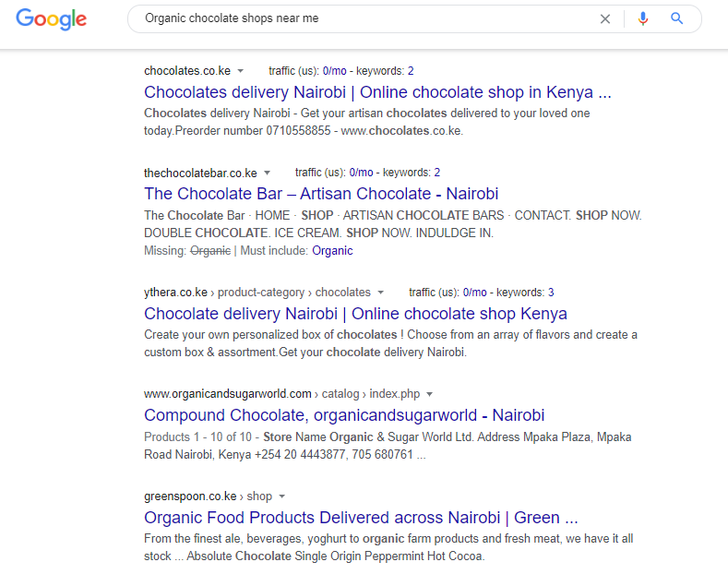Expand dropdown arrow next to organicandsugarworld.com breadcrumb
The width and height of the screenshot is (728, 586).
click(x=429, y=394)
